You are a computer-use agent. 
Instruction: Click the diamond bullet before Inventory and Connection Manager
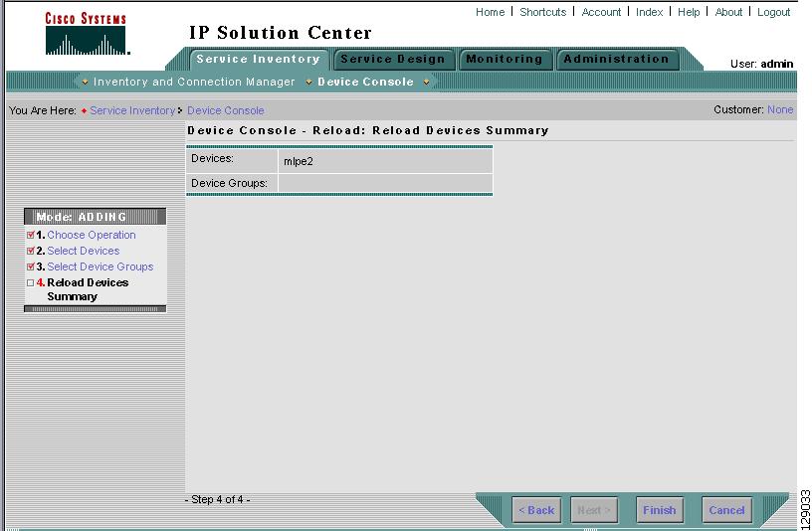tap(85, 82)
